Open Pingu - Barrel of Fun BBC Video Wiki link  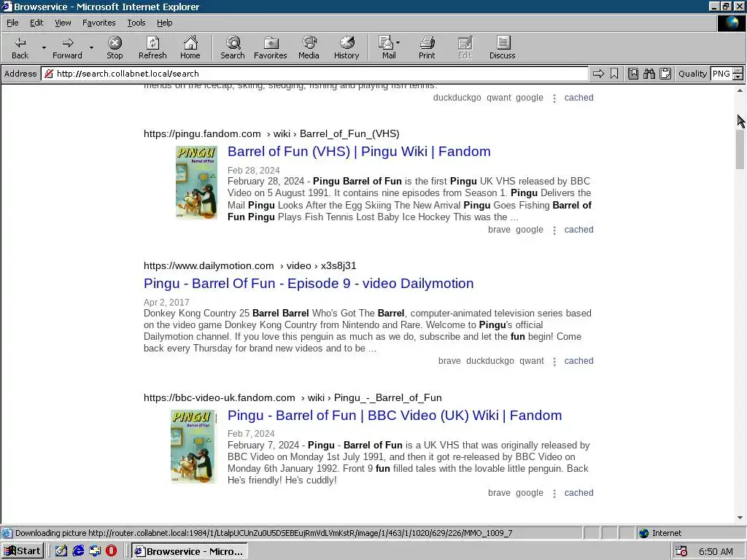click(395, 415)
